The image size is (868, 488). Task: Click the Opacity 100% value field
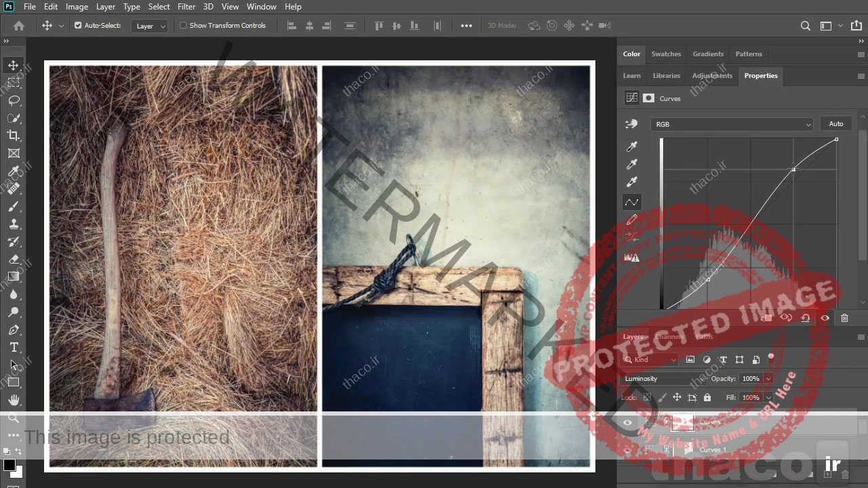(x=751, y=379)
